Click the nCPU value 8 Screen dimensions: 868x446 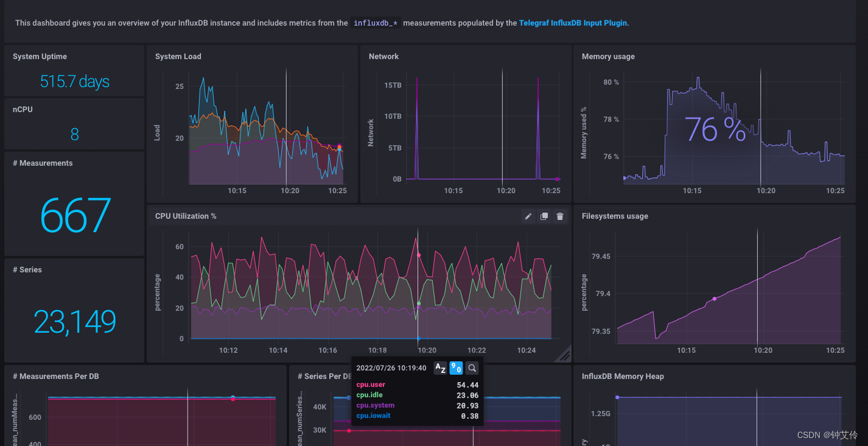(74, 134)
